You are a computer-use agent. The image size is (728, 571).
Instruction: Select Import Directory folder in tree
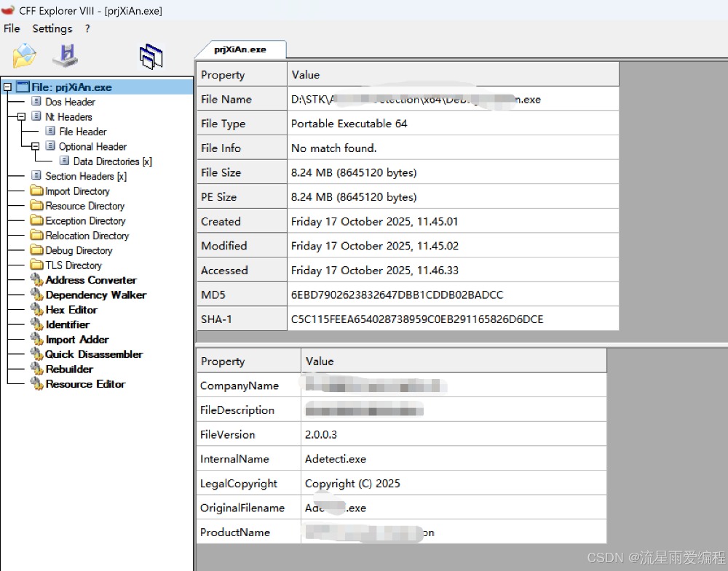(77, 191)
